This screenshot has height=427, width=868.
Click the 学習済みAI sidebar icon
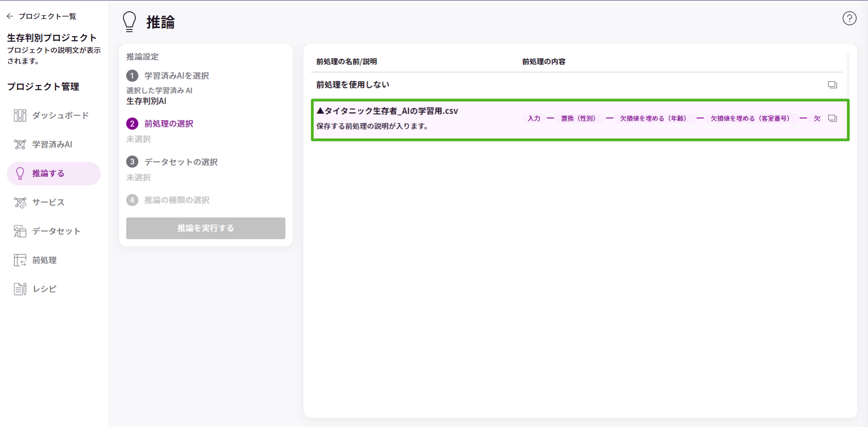[20, 145]
